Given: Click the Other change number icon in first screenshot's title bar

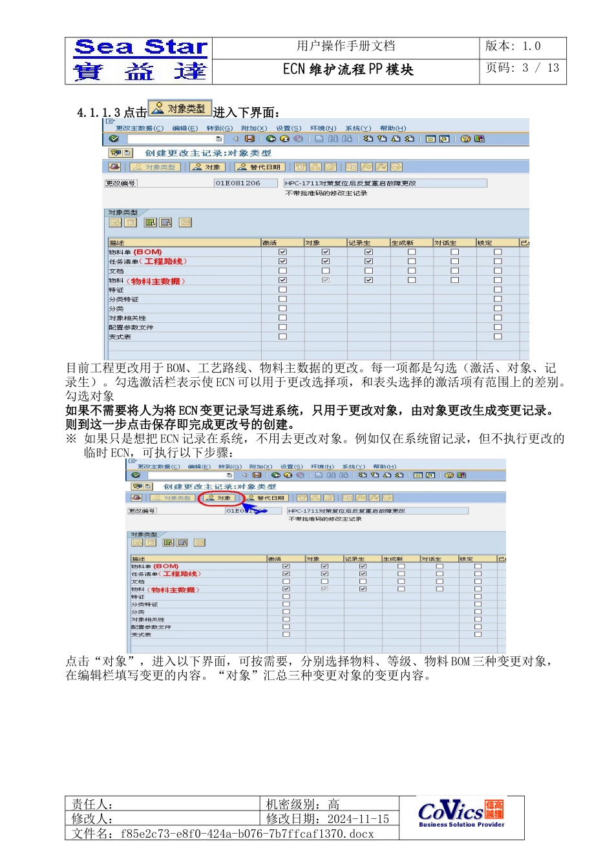Looking at the screenshot, I should pos(121,153).
